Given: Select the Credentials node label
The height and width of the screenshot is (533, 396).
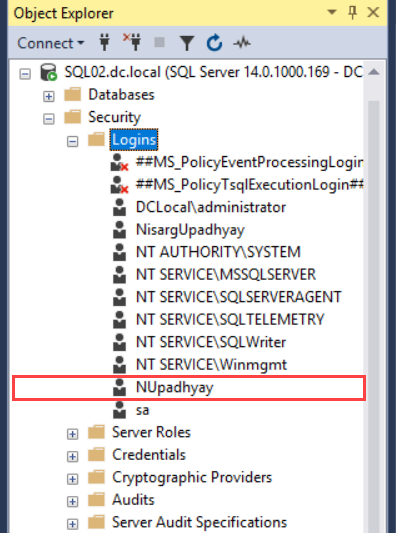Looking at the screenshot, I should tap(149, 454).
